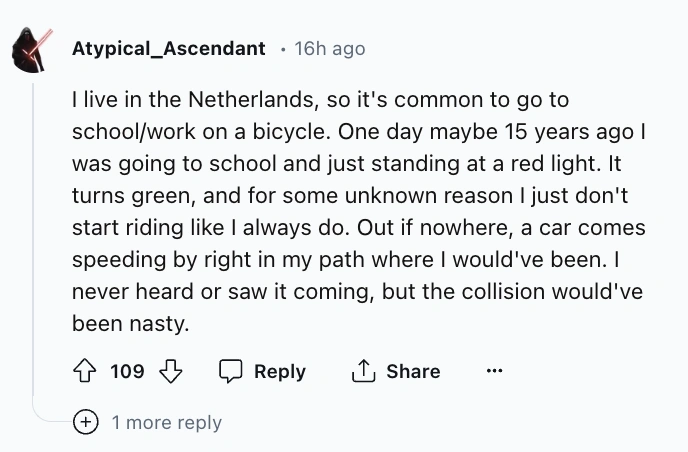
Task: Downvote the bicycle story comment
Action: [x=171, y=371]
